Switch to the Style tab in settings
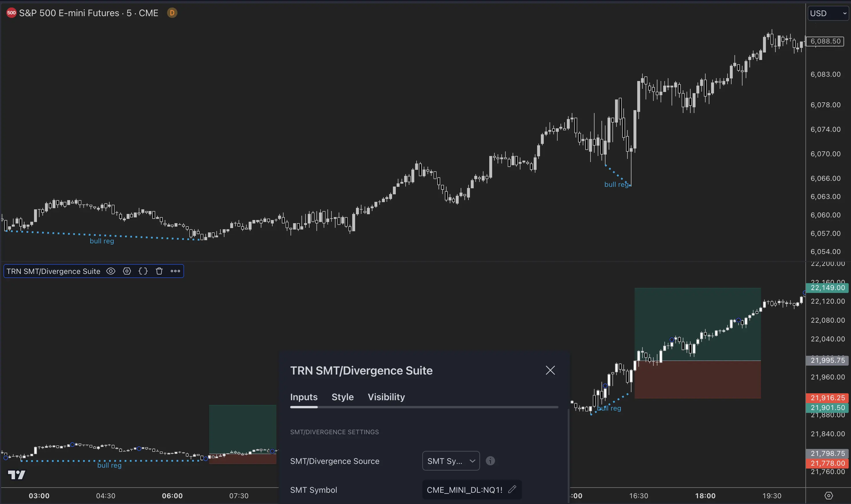Viewport: 851px width, 504px height. point(342,397)
